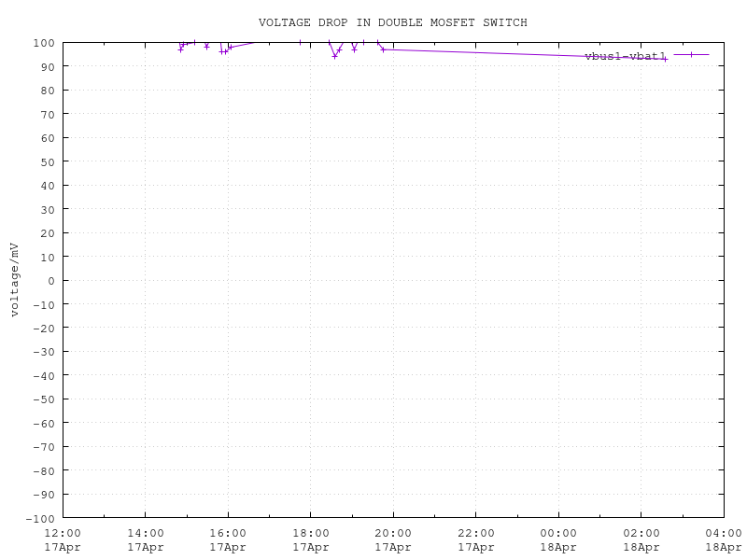Click the '-60' y-axis tick label

(44, 424)
